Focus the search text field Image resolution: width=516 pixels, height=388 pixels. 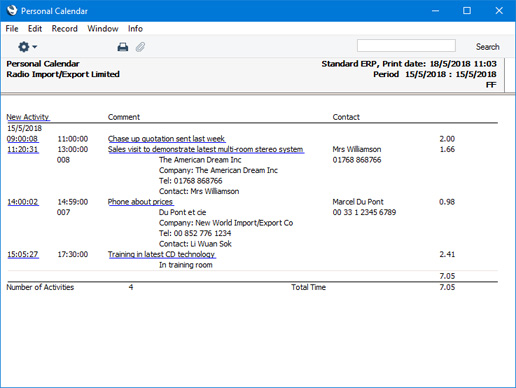pos(406,46)
